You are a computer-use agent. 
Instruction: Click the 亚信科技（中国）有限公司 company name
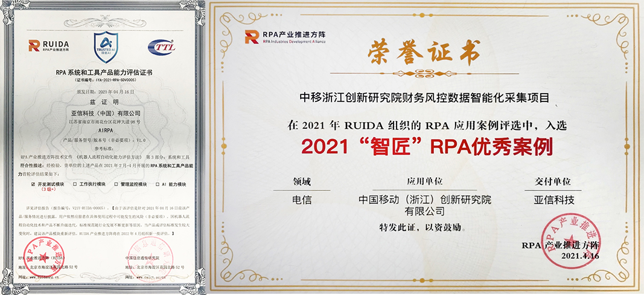pos(104,112)
